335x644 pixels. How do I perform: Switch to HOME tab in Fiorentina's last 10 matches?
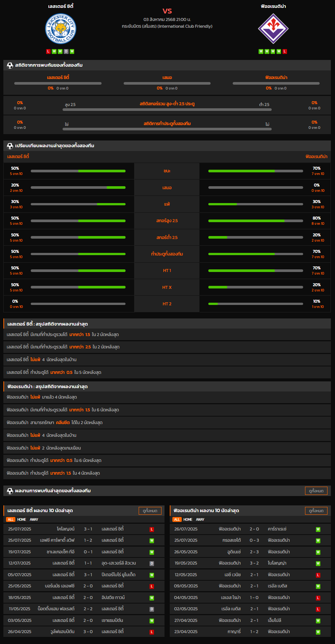[x=188, y=520]
